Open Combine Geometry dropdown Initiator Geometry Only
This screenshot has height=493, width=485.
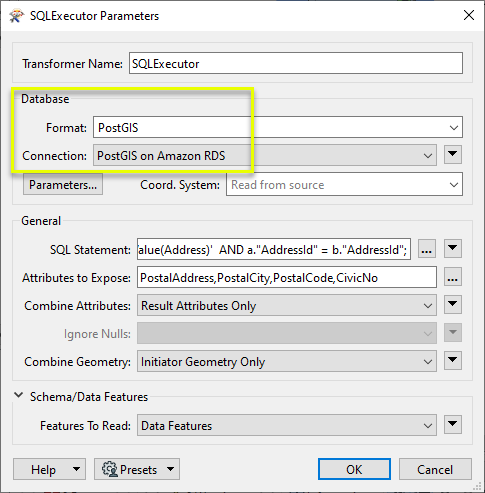coord(287,361)
